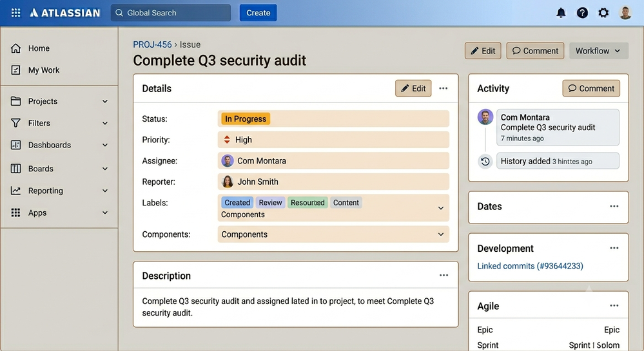Screen dimensions: 644x351
Task: Click the Atlassian logo
Action: coord(65,13)
